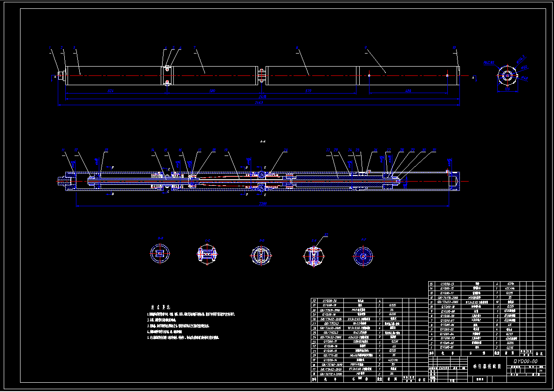This screenshot has width=554, height=392.
Task: Click the drawing number QYQ00-00 in title block
Action: tap(525, 361)
